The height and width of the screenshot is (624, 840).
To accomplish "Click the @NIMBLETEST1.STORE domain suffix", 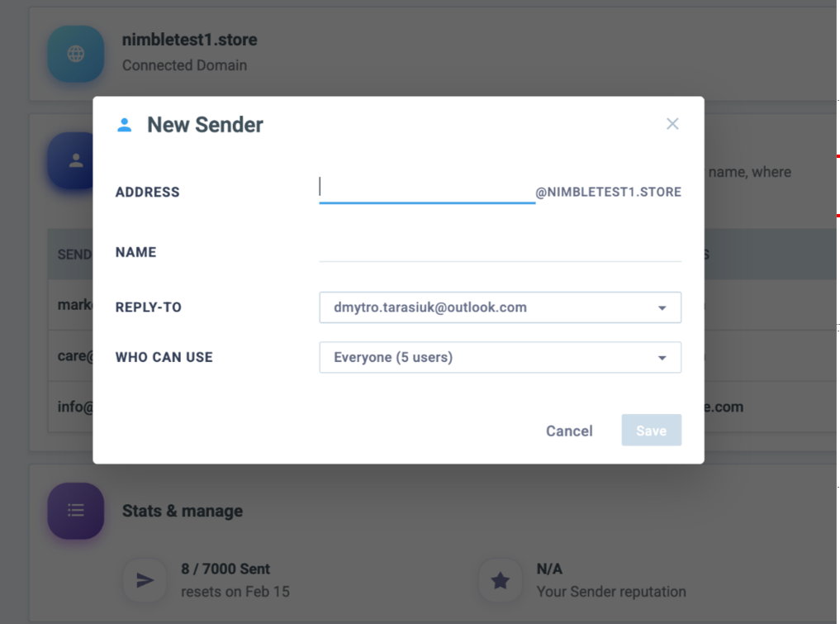I will pos(608,192).
